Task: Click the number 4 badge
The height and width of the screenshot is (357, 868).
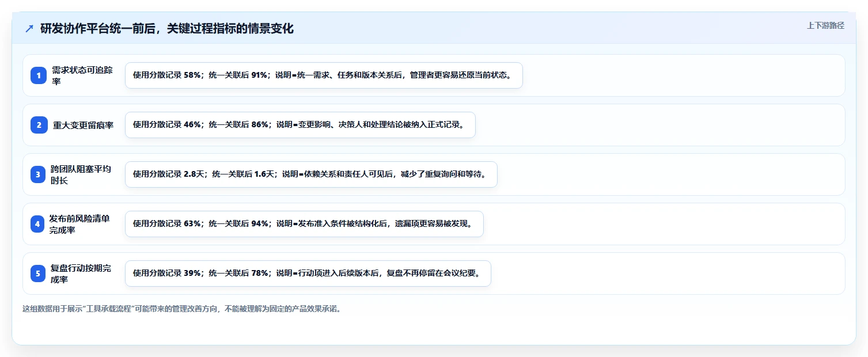Action: [39, 224]
